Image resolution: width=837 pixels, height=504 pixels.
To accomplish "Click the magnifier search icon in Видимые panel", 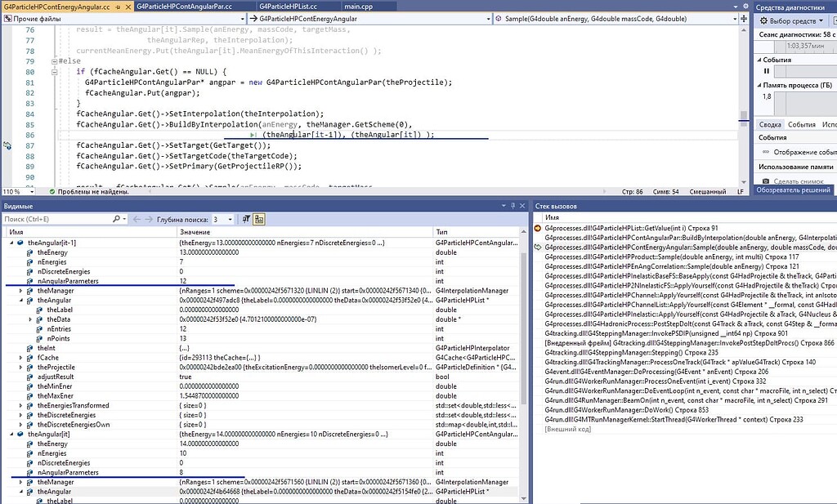I will click(117, 217).
